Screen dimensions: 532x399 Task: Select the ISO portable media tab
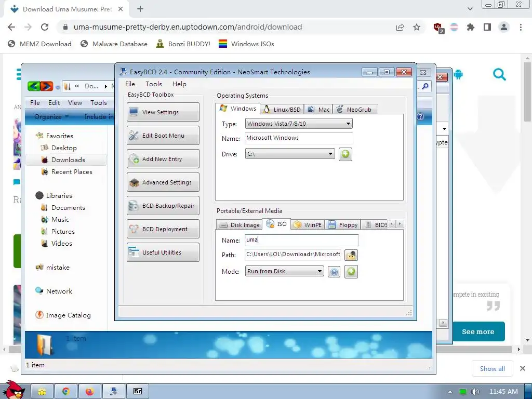[x=276, y=224]
